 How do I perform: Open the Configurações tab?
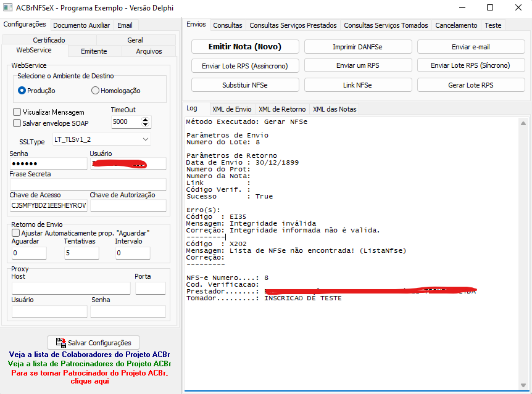click(25, 25)
